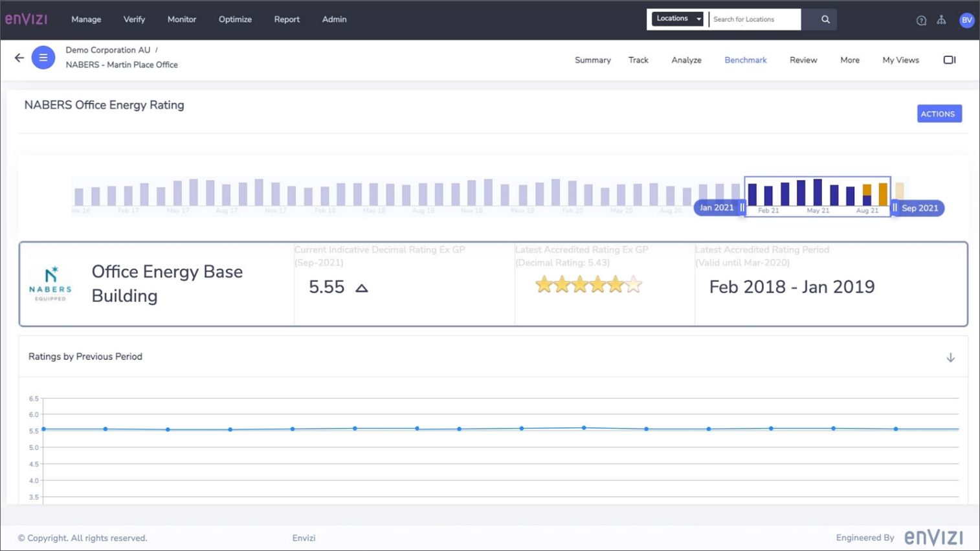Click the Jan 2021 range start handle
This screenshot has width=980, height=551.
pyautogui.click(x=720, y=208)
